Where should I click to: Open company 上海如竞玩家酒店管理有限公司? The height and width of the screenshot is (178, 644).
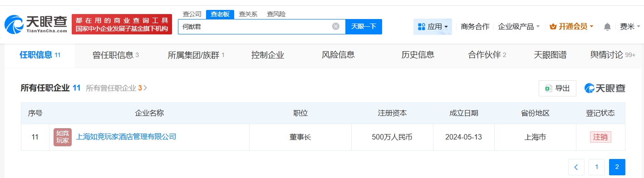point(126,137)
